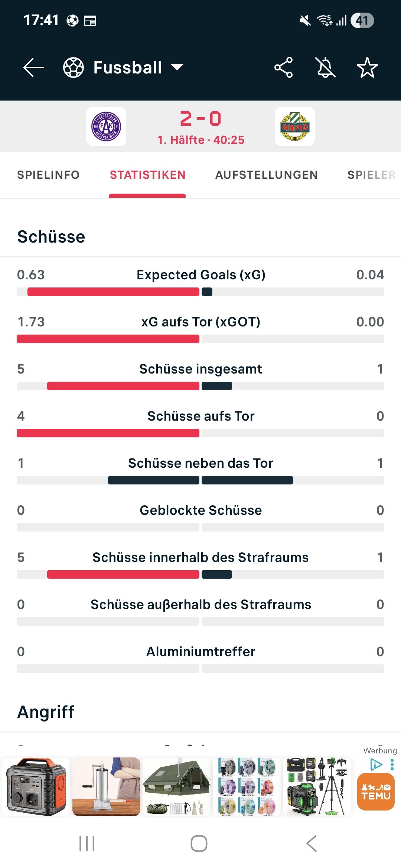The height and width of the screenshot is (868, 401).
Task: Switch to the Spielinfo tab
Action: click(x=48, y=175)
